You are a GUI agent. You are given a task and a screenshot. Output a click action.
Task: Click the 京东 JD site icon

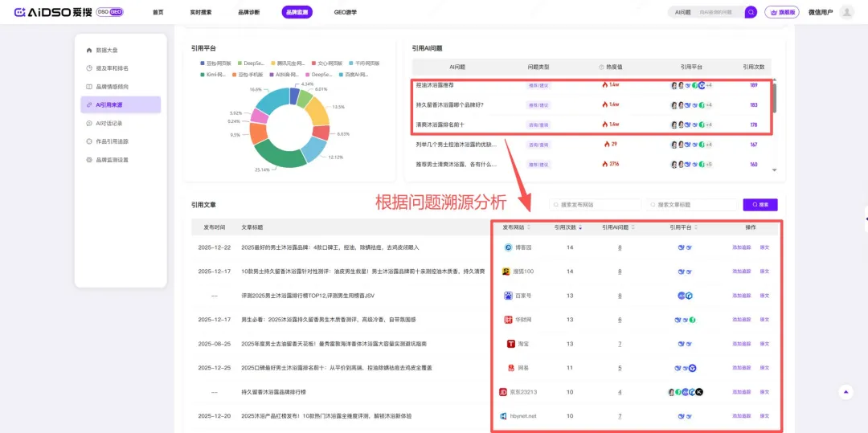(503, 392)
